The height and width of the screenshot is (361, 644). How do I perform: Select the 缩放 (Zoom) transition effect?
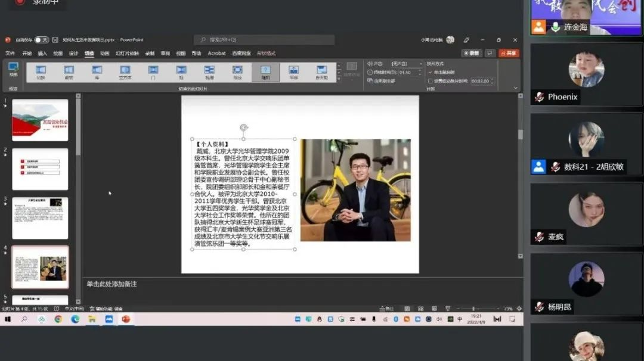coord(237,72)
